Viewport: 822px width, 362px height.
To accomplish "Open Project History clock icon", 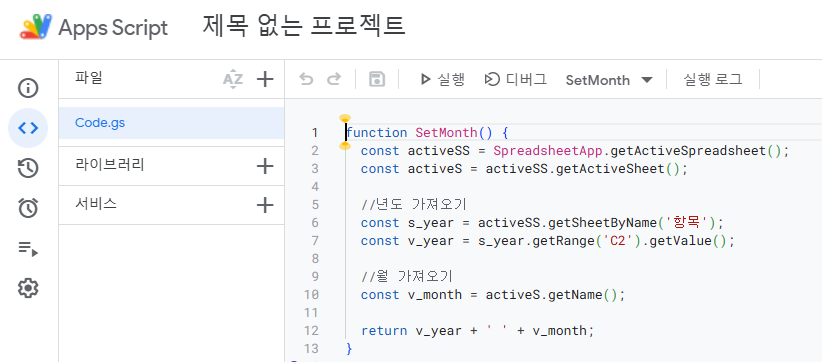I will 28,168.
